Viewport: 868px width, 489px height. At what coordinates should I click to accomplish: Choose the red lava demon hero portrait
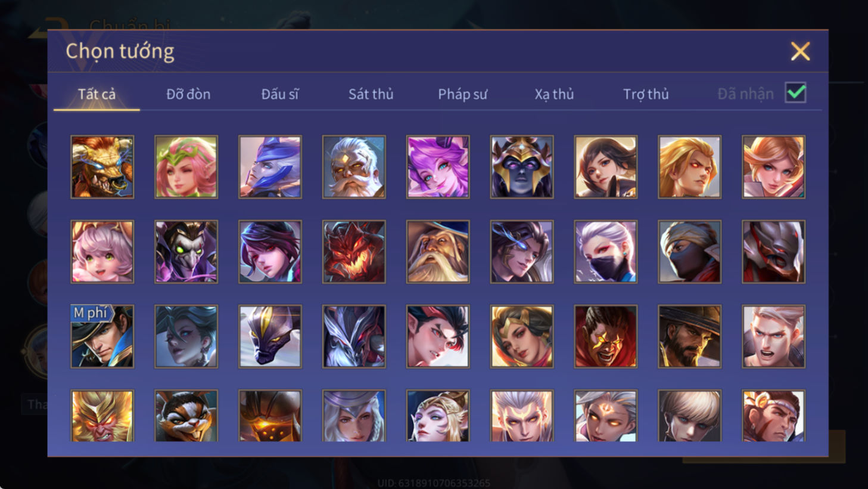point(354,252)
